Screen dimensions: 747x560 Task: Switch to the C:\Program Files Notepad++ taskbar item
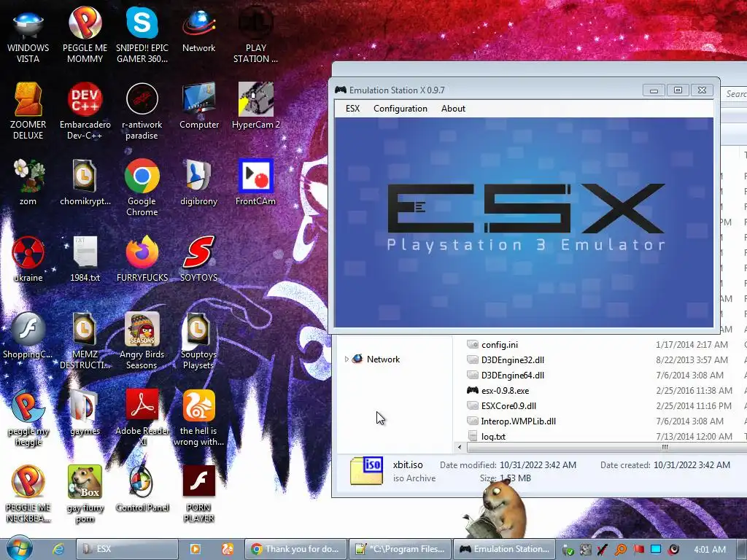coord(399,549)
